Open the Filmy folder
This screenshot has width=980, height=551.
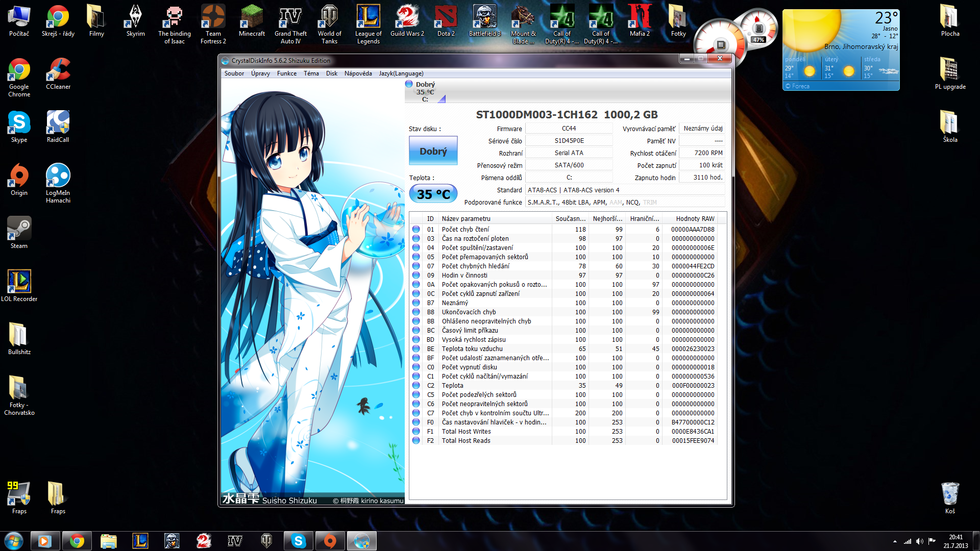point(96,21)
